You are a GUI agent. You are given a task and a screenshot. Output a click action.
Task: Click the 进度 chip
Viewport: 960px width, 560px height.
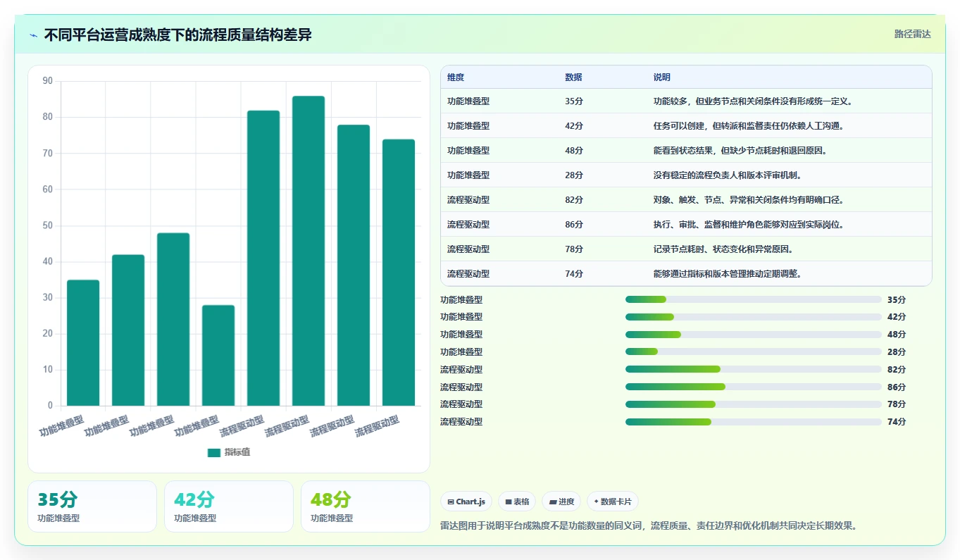click(x=561, y=502)
